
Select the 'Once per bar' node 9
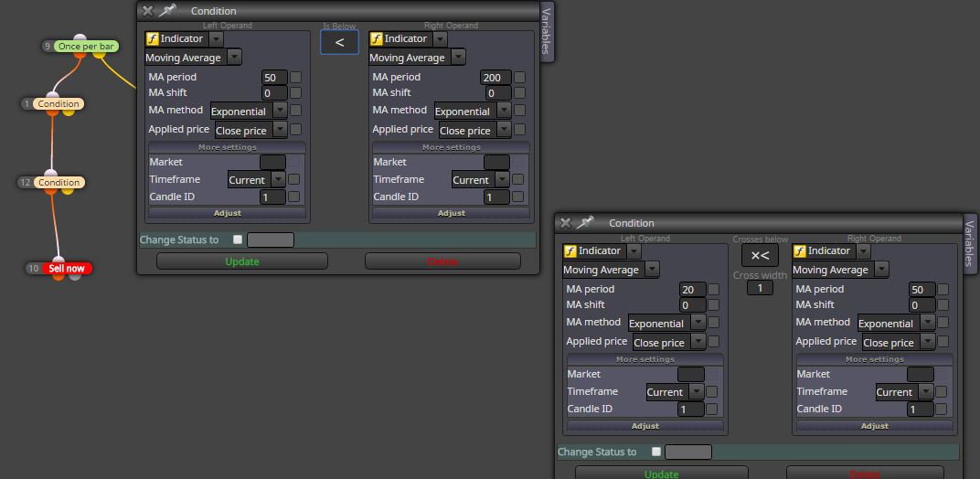point(86,47)
